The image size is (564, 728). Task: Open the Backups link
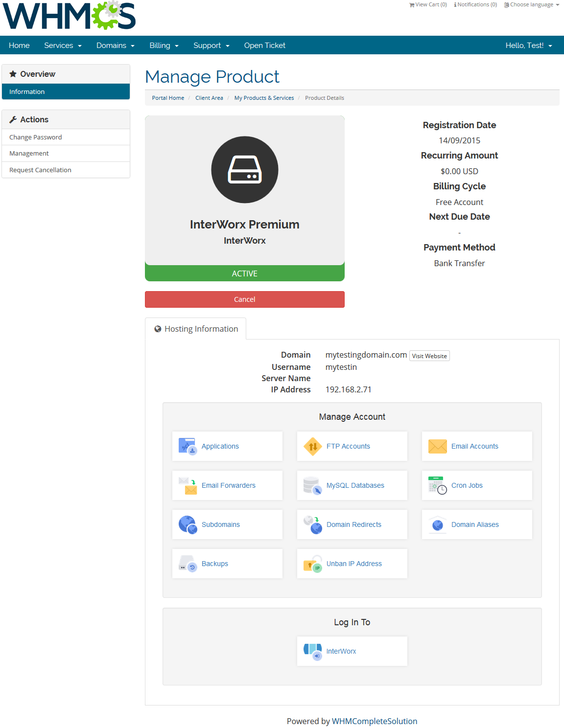(215, 564)
